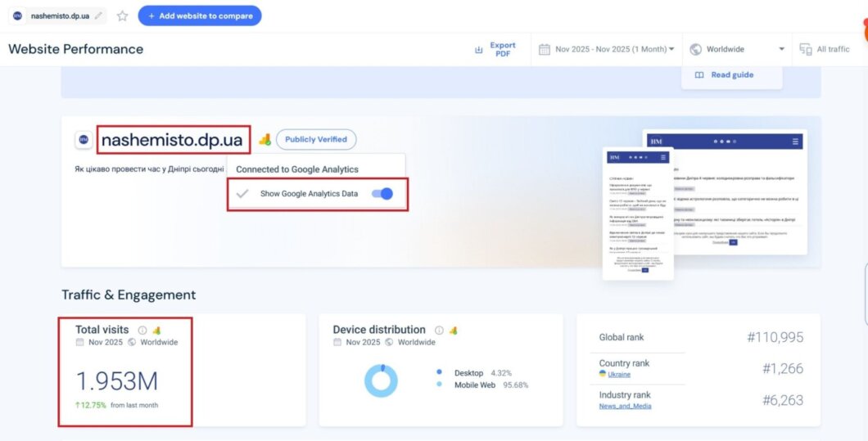Click the checkmark beside Show Google Analytics Data

tap(242, 194)
